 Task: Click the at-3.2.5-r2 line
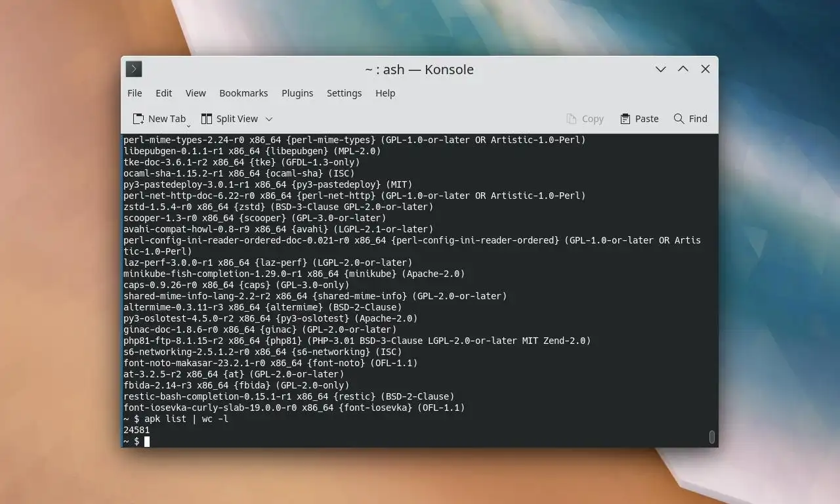click(234, 374)
